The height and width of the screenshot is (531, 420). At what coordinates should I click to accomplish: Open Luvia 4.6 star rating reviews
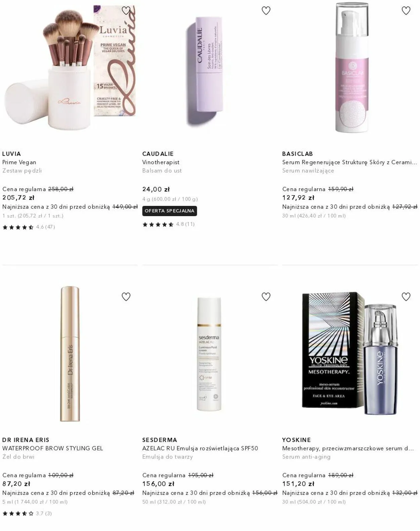click(x=29, y=227)
